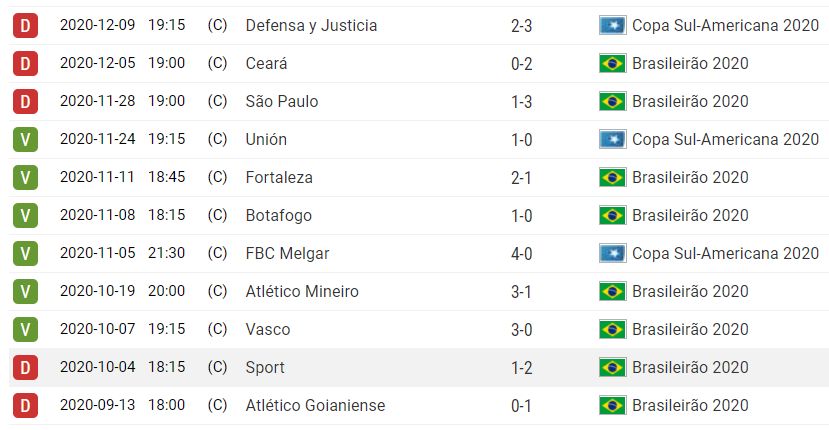Click the (C) marker in Ceará row
The width and height of the screenshot is (829, 430).
[216, 63]
